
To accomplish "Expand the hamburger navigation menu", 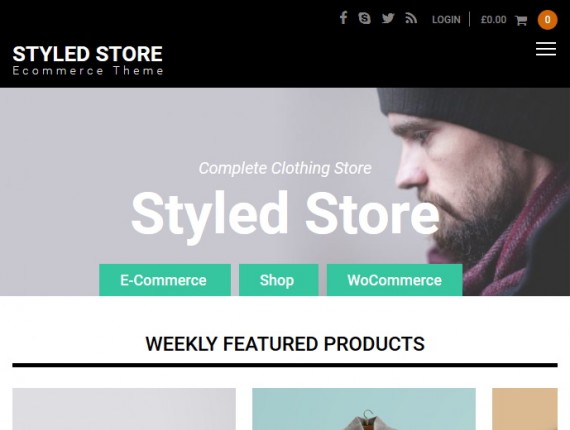I will (546, 49).
